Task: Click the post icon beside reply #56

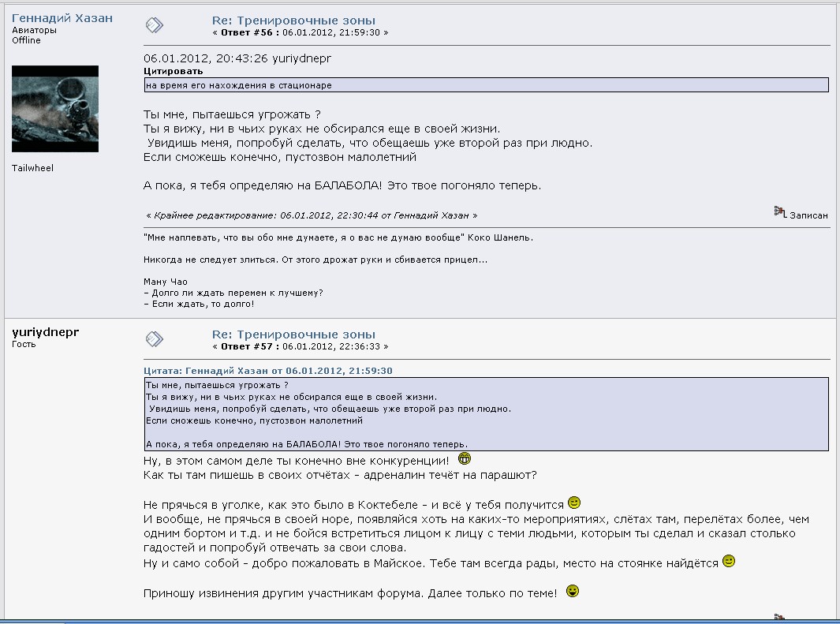Action: (155, 25)
